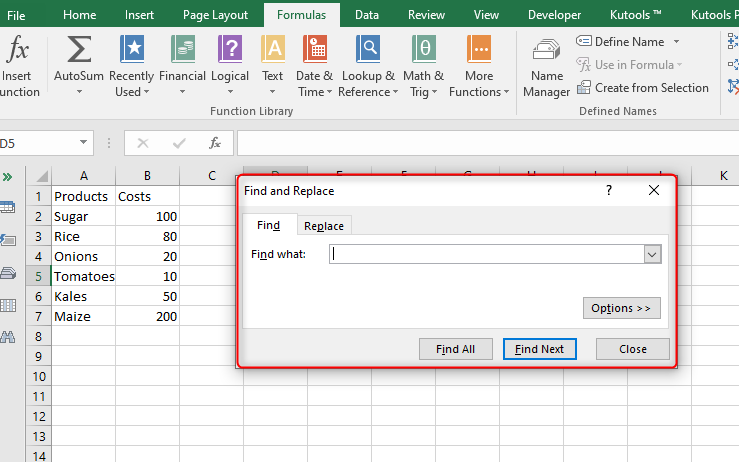Click Create from Selection
Screen dimensions: 739x462
click(x=643, y=88)
